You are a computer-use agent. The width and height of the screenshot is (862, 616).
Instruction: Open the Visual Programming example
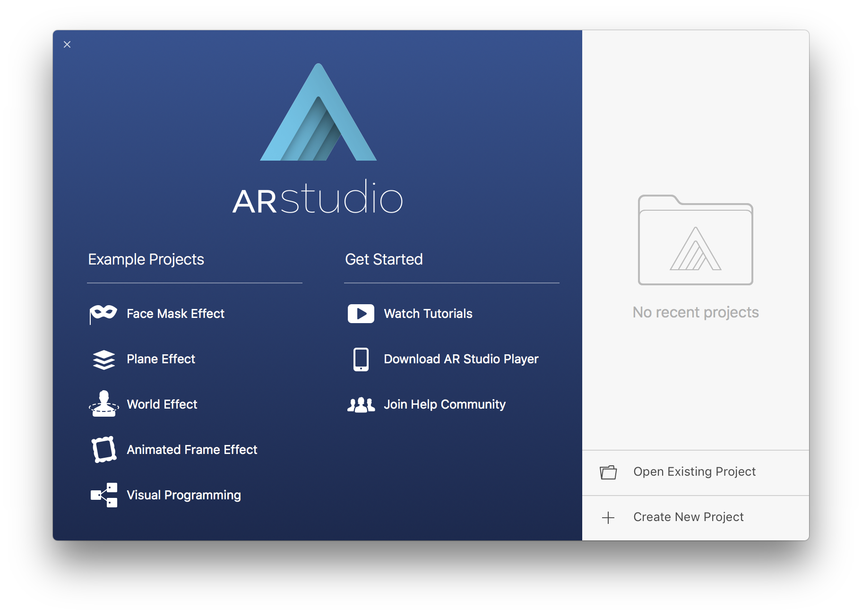tap(184, 495)
